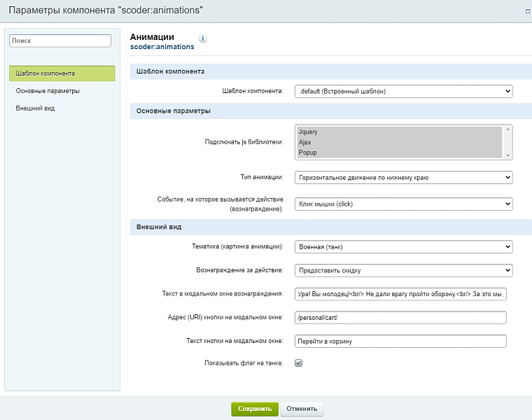Click the /personal/cart/ URI input field
The width and height of the screenshot is (532, 420).
400,318
